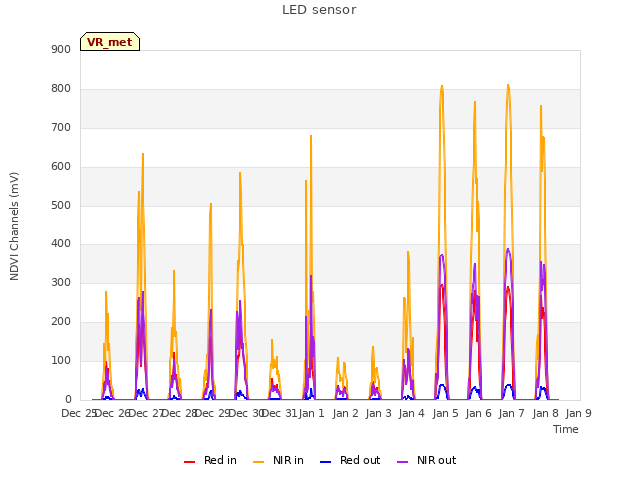Click the Jan 1 x-axis label
Image resolution: width=640 pixels, height=480 pixels.
(311, 413)
